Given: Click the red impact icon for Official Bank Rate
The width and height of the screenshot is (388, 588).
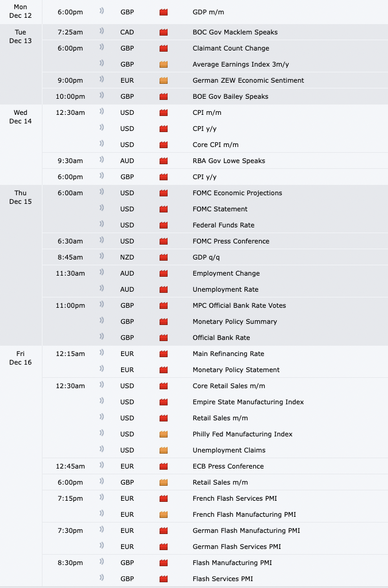Looking at the screenshot, I should pos(164,338).
